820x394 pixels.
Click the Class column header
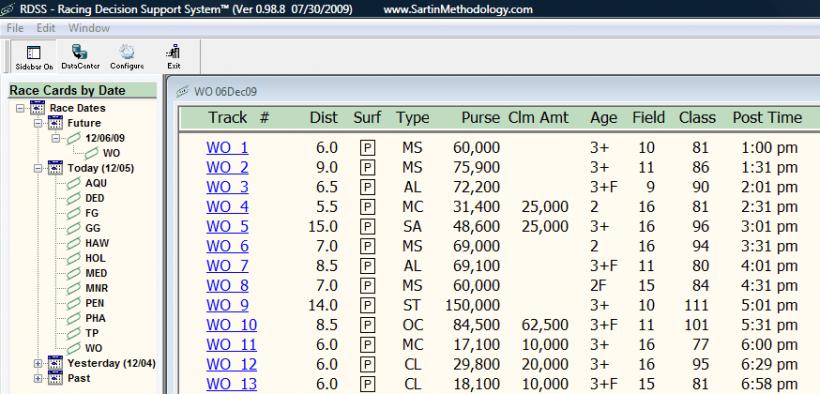coord(697,118)
